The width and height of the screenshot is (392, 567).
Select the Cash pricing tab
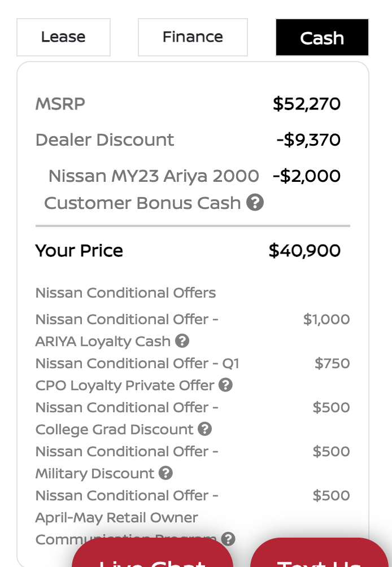pyautogui.click(x=322, y=37)
